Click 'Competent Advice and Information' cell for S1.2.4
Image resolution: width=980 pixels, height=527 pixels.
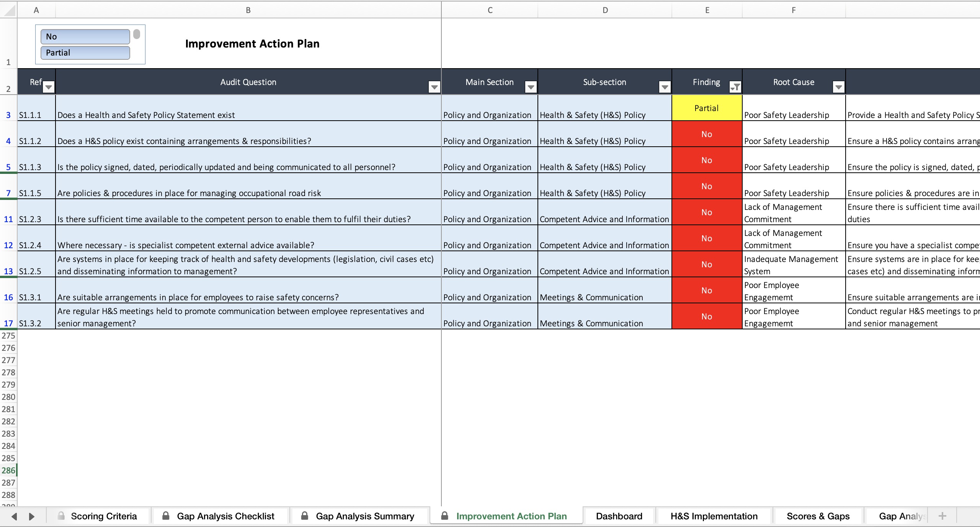click(x=605, y=238)
